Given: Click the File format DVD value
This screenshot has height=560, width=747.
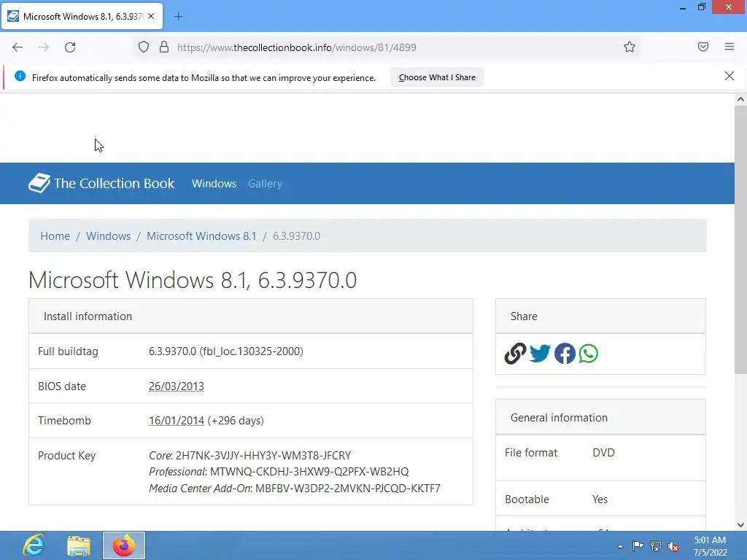Looking at the screenshot, I should [603, 453].
